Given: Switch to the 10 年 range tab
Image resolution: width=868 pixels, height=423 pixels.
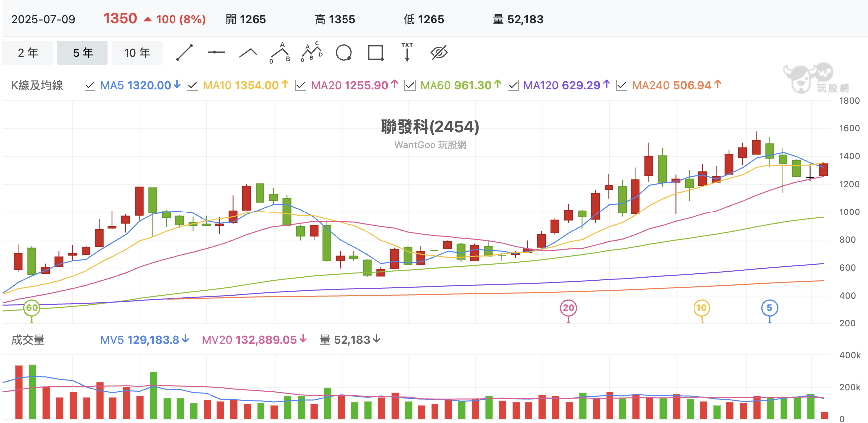Looking at the screenshot, I should (137, 53).
